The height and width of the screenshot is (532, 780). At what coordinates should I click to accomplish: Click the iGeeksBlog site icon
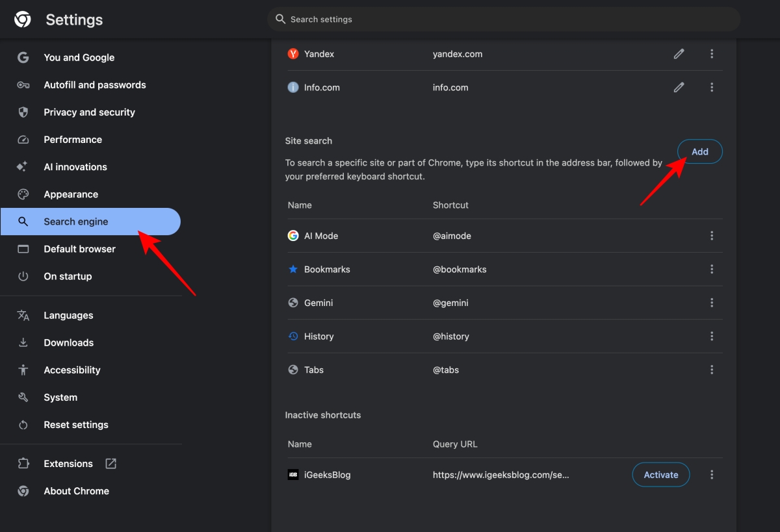pyautogui.click(x=293, y=475)
